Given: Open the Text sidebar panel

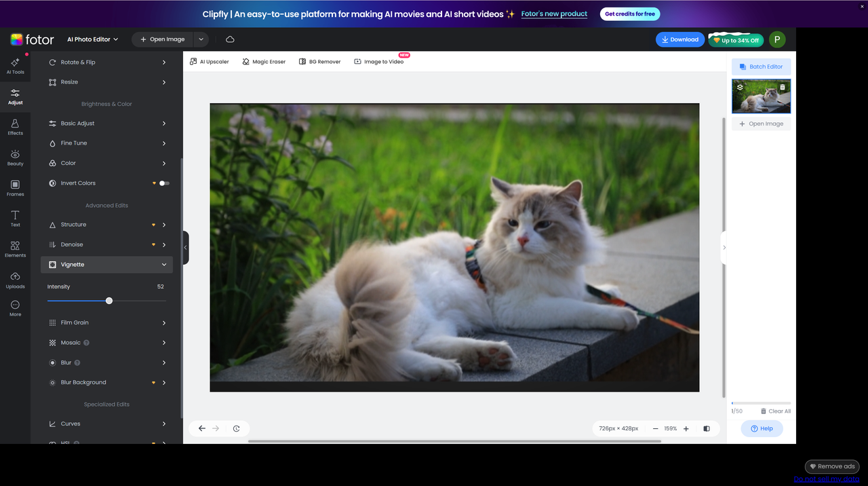Looking at the screenshot, I should 15,219.
